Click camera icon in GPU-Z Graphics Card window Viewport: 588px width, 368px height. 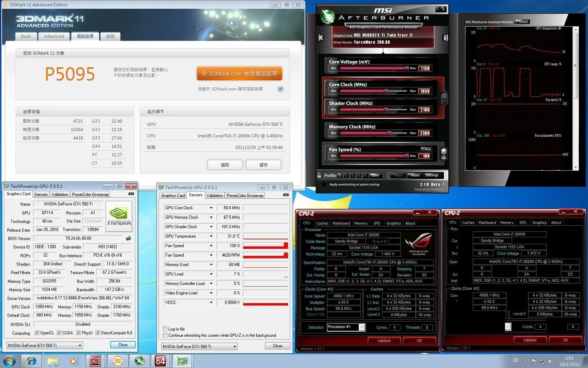pos(132,194)
